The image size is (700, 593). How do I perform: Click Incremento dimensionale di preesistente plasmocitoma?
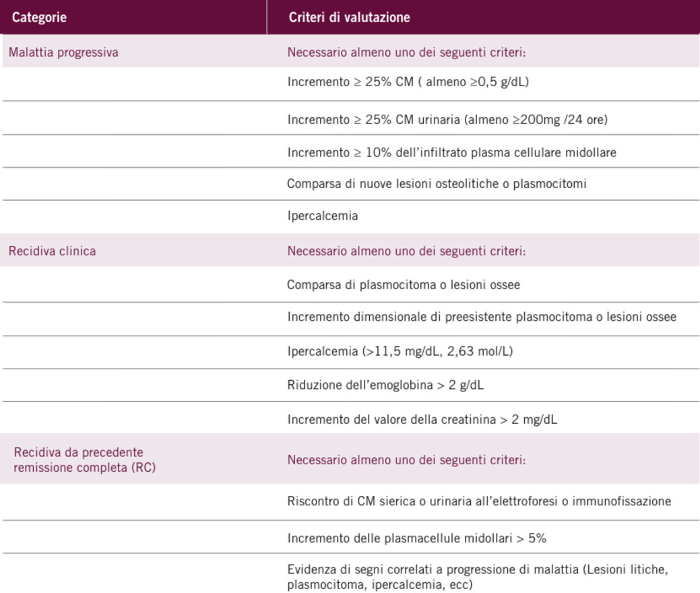click(482, 317)
